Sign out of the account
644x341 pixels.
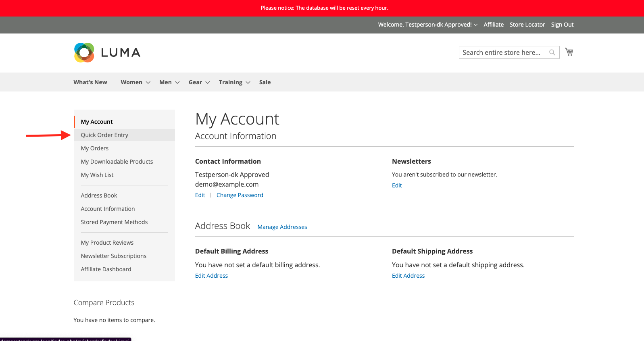pyautogui.click(x=562, y=25)
